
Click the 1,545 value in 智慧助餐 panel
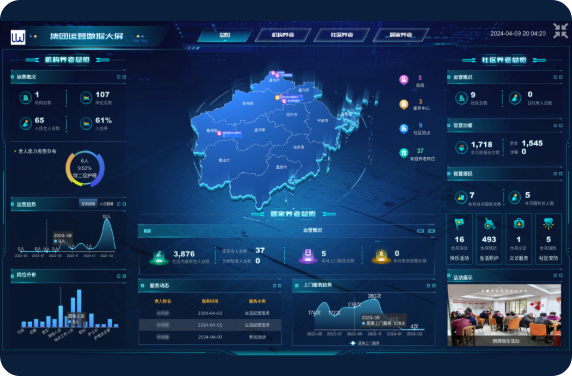pyautogui.click(x=532, y=143)
